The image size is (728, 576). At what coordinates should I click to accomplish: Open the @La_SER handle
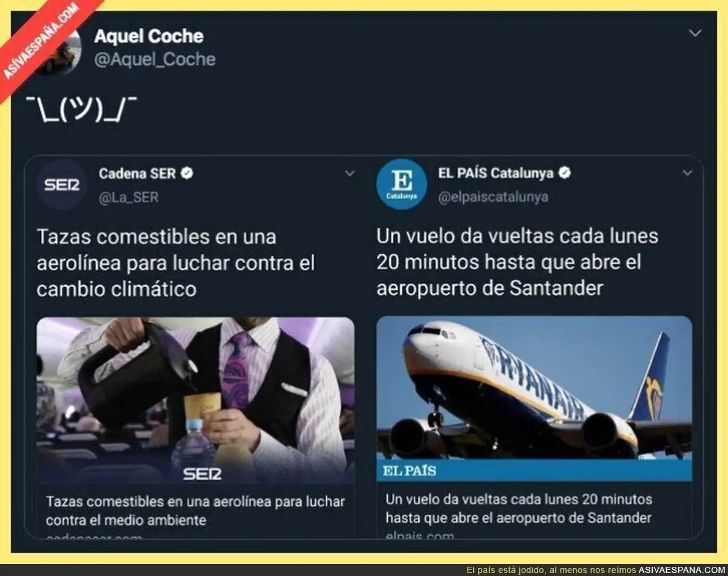(x=129, y=197)
